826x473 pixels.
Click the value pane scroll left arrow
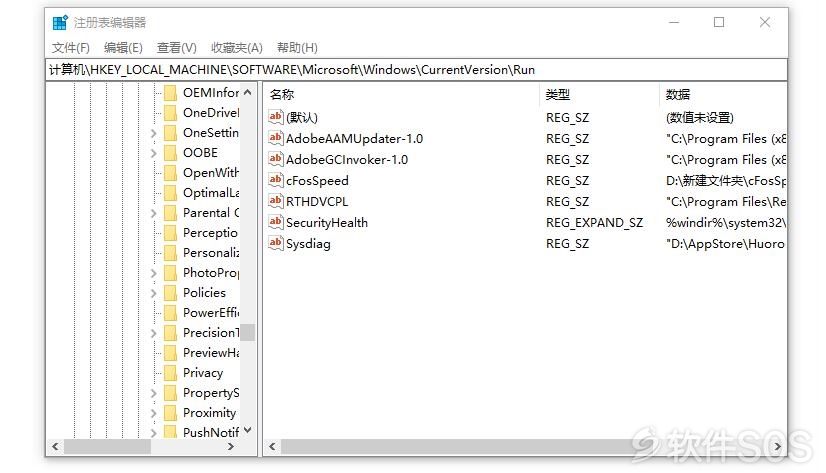click(x=272, y=447)
